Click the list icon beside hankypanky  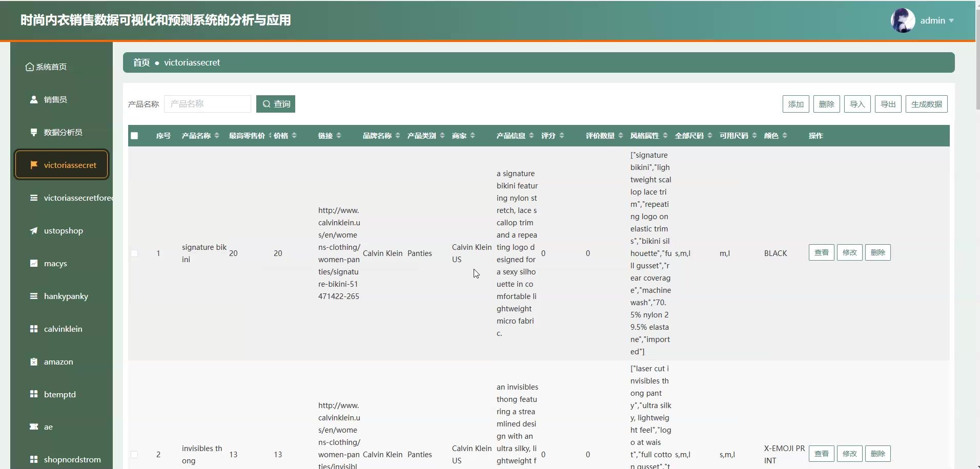click(34, 296)
